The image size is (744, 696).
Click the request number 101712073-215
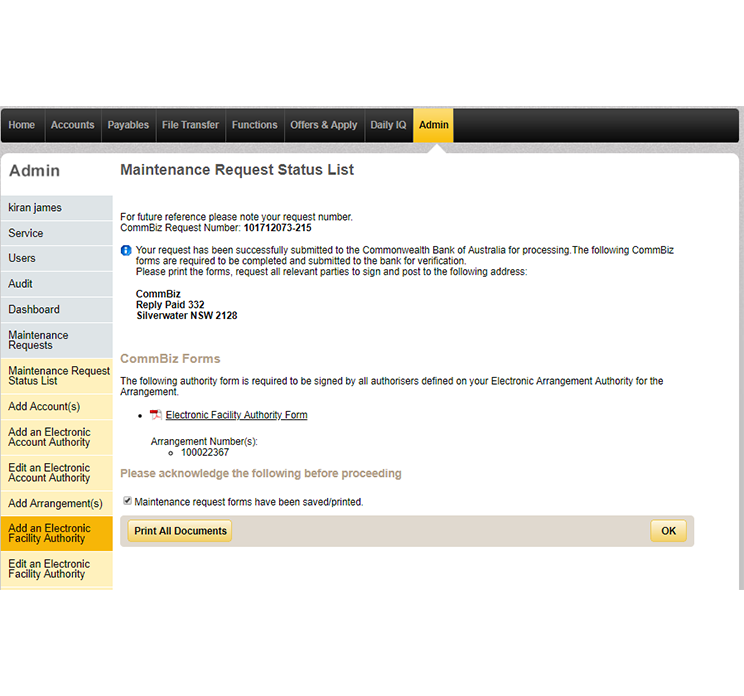click(278, 228)
